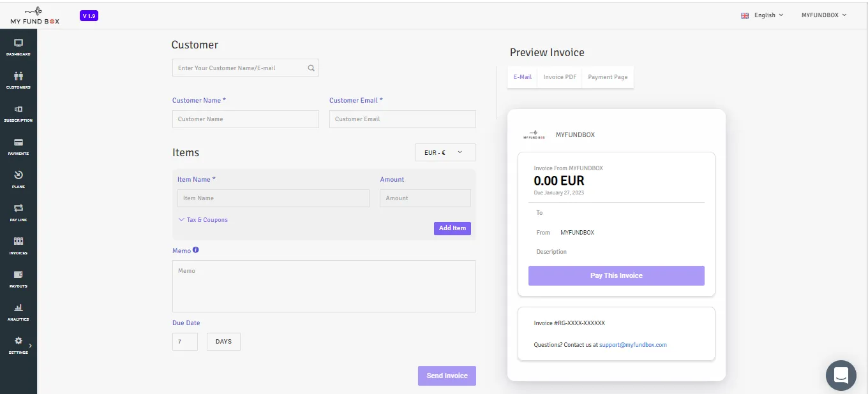Open the Subscription sidebar icon
868x394 pixels.
point(19,109)
